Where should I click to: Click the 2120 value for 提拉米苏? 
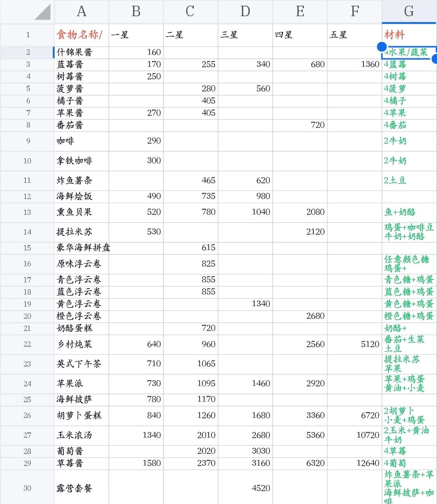(x=300, y=232)
